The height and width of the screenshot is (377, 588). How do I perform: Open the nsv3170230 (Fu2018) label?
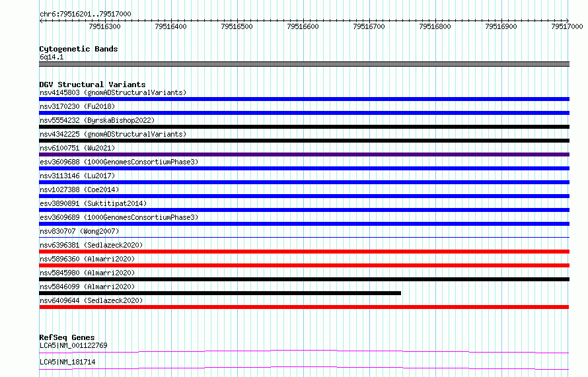click(77, 106)
